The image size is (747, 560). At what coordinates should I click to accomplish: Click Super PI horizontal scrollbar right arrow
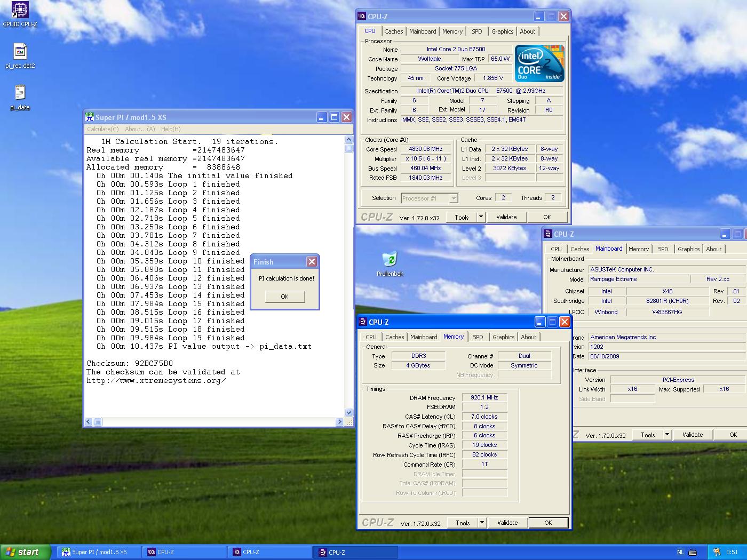pos(339,422)
